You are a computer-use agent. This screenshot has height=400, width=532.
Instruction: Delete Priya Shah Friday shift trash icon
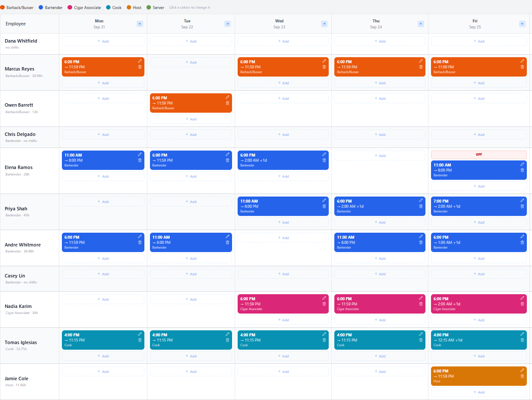coord(522,206)
